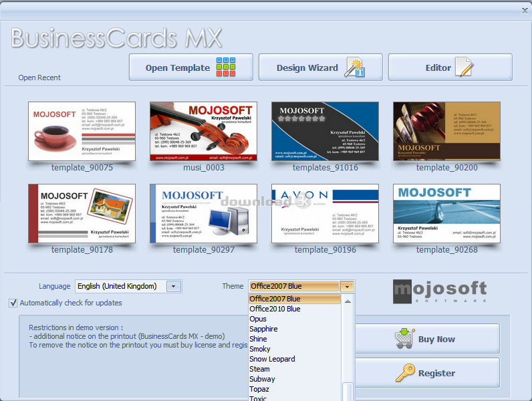Open template_90200 gavel card thumbnail
The width and height of the screenshot is (532, 401).
[447, 131]
